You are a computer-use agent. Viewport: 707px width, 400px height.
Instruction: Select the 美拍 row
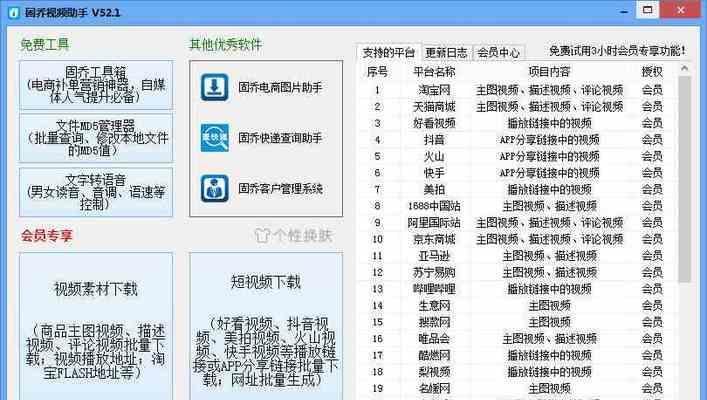click(518, 189)
